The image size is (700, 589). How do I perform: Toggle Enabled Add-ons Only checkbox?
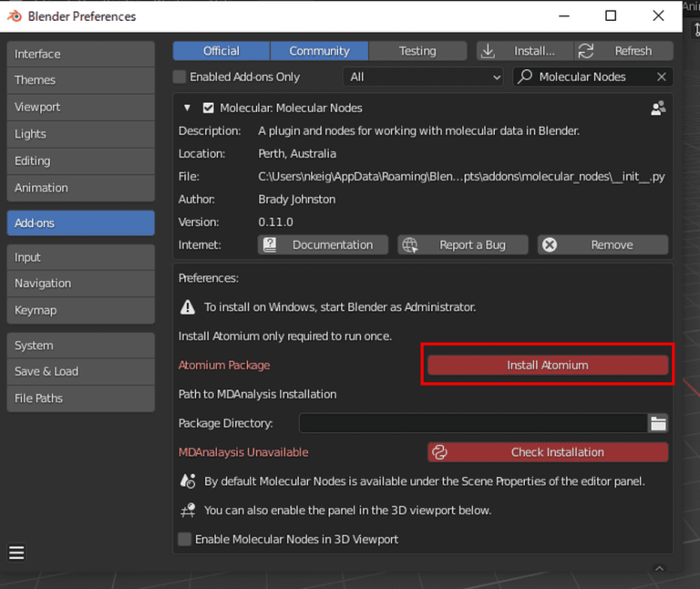180,77
